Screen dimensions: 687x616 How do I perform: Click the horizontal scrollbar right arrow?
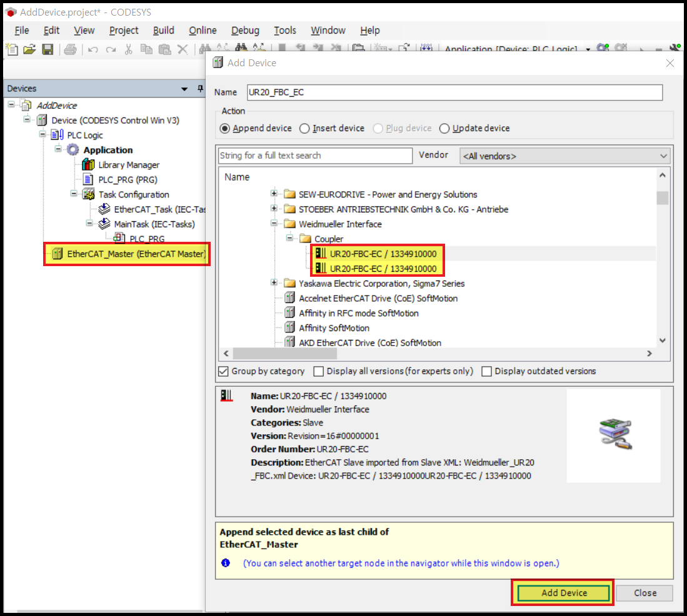point(649,354)
